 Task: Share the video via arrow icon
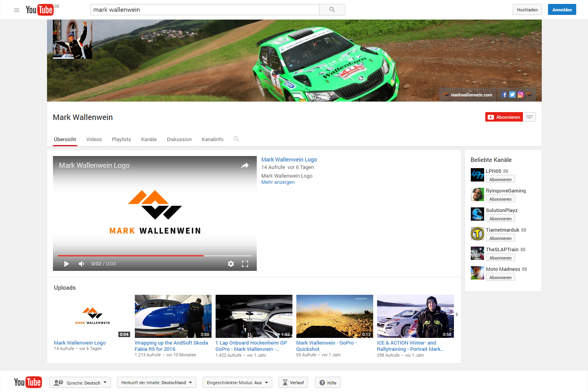point(245,165)
